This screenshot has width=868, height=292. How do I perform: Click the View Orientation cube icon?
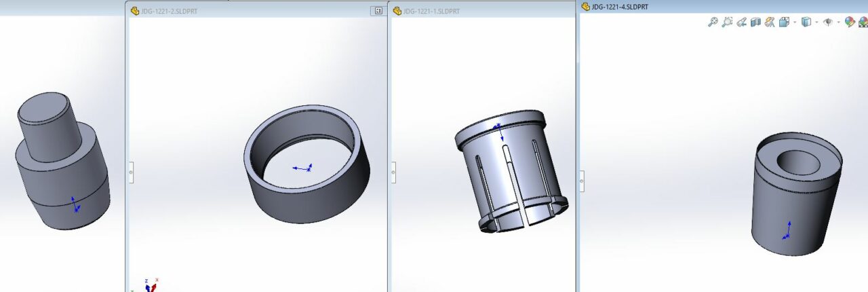[785, 22]
